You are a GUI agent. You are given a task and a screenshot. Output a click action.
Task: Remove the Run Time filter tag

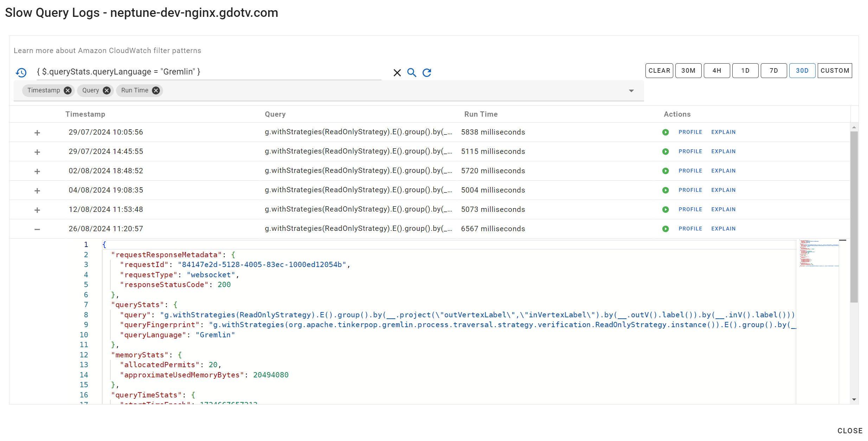click(157, 90)
